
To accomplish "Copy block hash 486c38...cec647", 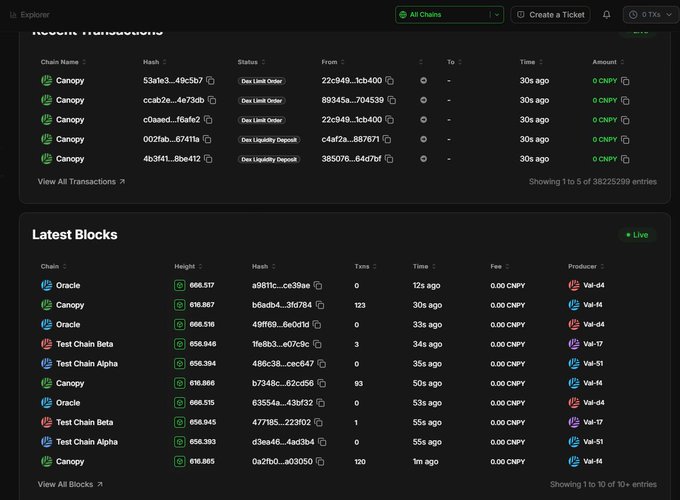I will (x=322, y=363).
